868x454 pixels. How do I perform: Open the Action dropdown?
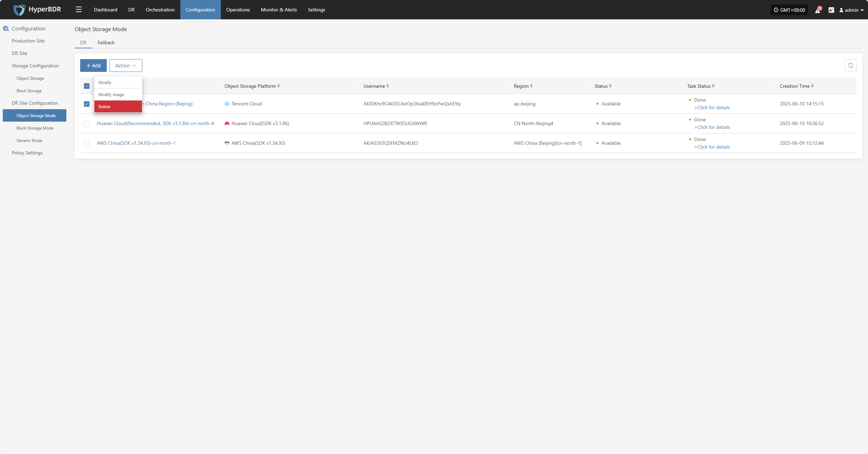pos(126,65)
